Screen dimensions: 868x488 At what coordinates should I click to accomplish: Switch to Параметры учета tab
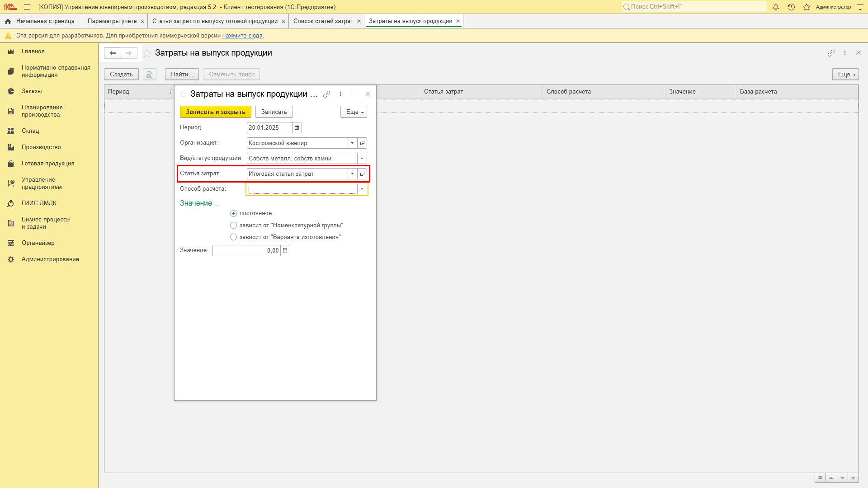click(112, 21)
